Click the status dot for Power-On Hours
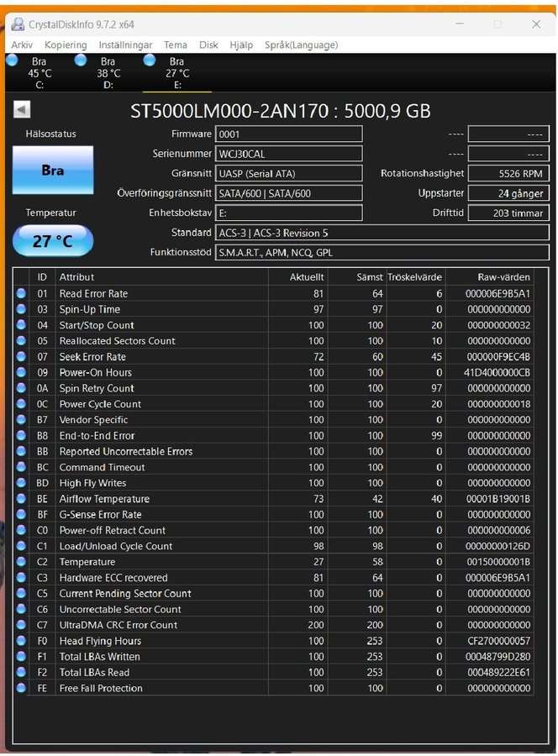The height and width of the screenshot is (756, 558). pos(21,372)
